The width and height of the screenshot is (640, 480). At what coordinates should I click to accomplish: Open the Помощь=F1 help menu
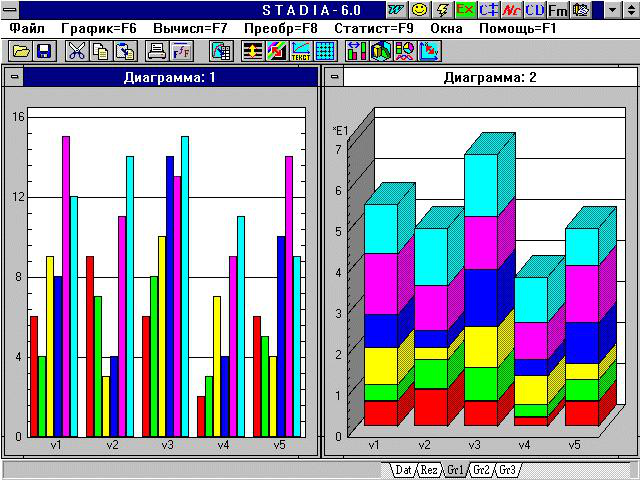point(517,28)
